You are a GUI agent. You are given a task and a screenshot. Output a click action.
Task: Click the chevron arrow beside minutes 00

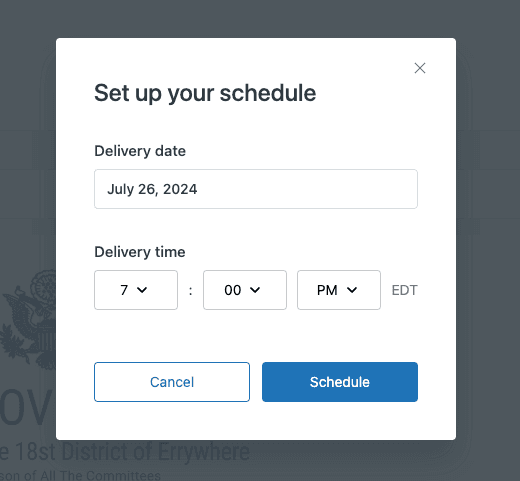pos(255,290)
